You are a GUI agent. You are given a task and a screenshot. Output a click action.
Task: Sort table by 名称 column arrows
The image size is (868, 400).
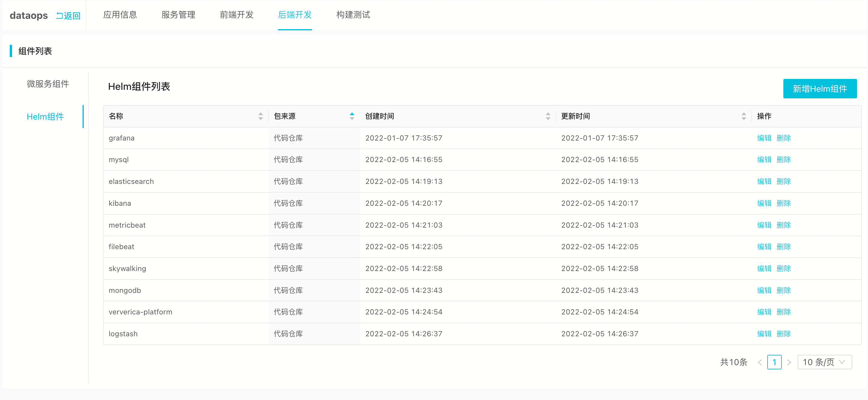tap(260, 116)
